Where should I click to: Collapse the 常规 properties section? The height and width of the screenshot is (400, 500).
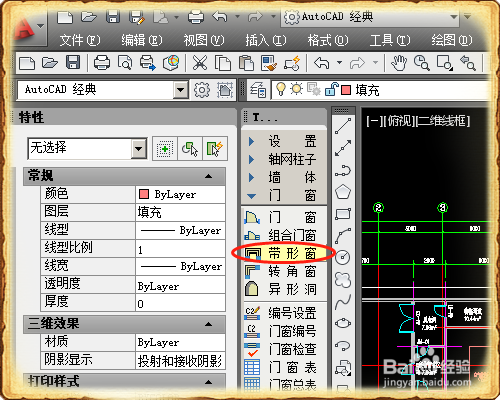click(209, 176)
